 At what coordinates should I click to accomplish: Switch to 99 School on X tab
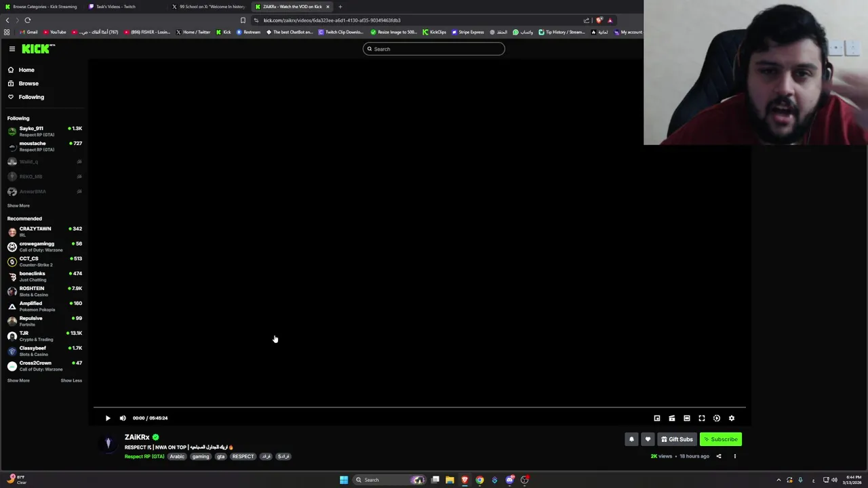(x=209, y=7)
